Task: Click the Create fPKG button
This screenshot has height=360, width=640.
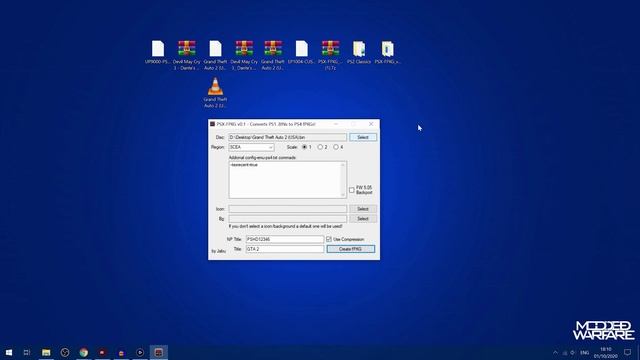Action: (x=351, y=249)
